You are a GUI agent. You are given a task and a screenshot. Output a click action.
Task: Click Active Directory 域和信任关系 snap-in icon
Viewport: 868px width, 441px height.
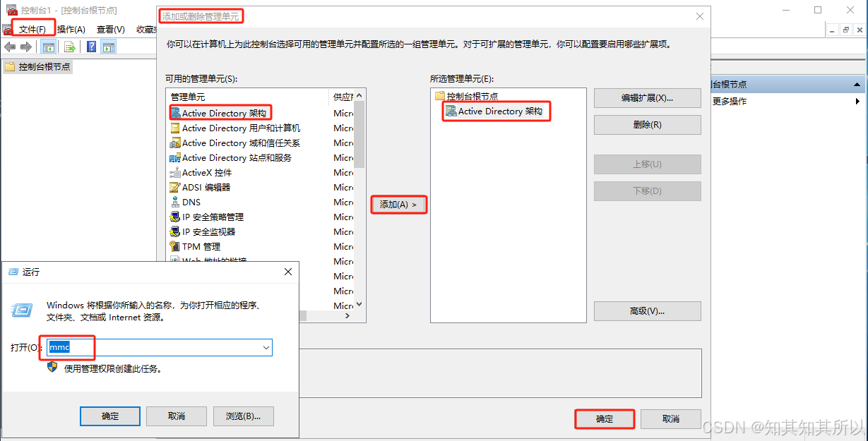[x=175, y=143]
